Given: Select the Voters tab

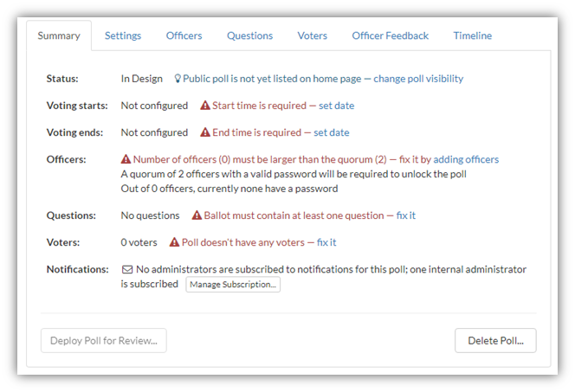Looking at the screenshot, I should coord(312,35).
